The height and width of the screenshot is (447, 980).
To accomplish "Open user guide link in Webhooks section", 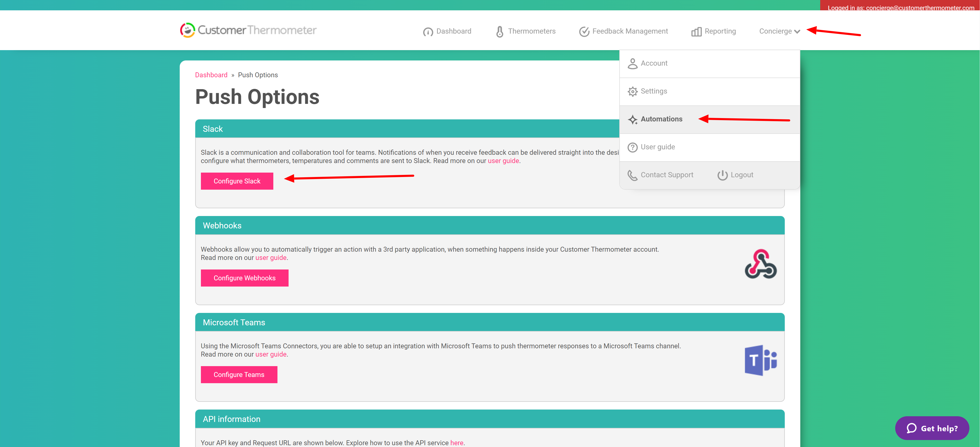I will (271, 258).
